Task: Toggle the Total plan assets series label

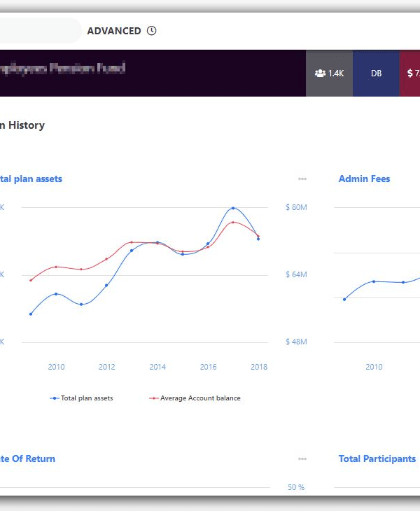Action: [87, 398]
